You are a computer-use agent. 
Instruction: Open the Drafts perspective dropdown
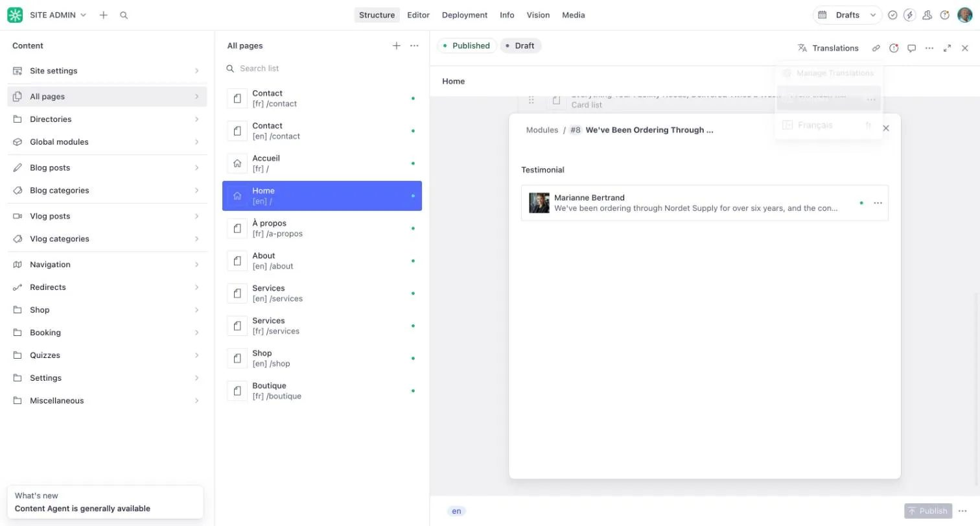point(848,15)
